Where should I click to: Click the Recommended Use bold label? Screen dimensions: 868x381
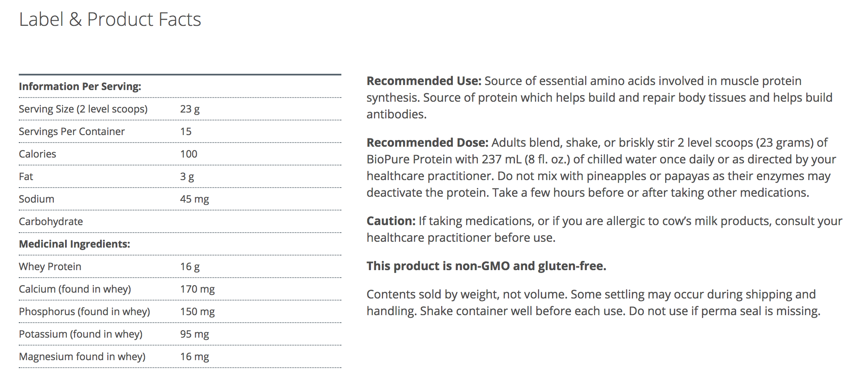(424, 81)
